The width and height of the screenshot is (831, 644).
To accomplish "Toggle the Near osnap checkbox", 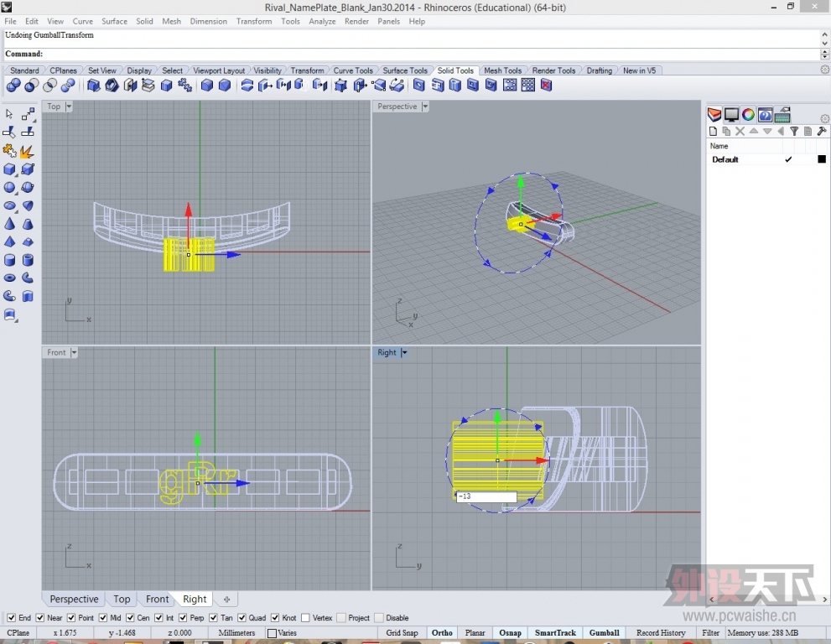I will point(39,617).
